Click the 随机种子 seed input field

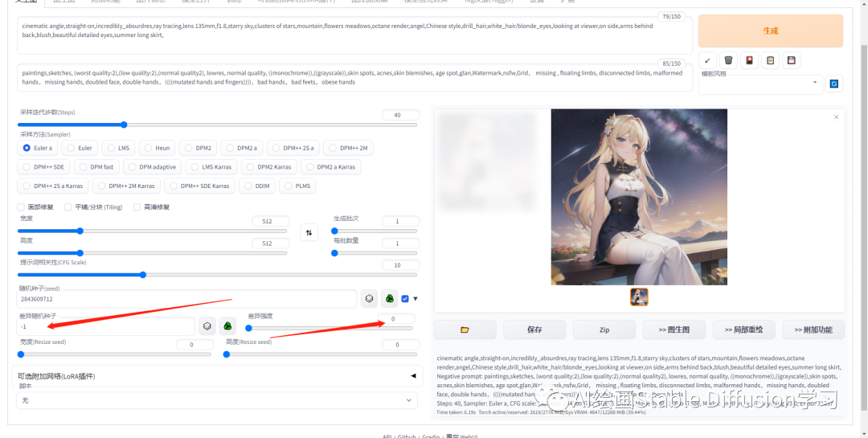coord(187,299)
